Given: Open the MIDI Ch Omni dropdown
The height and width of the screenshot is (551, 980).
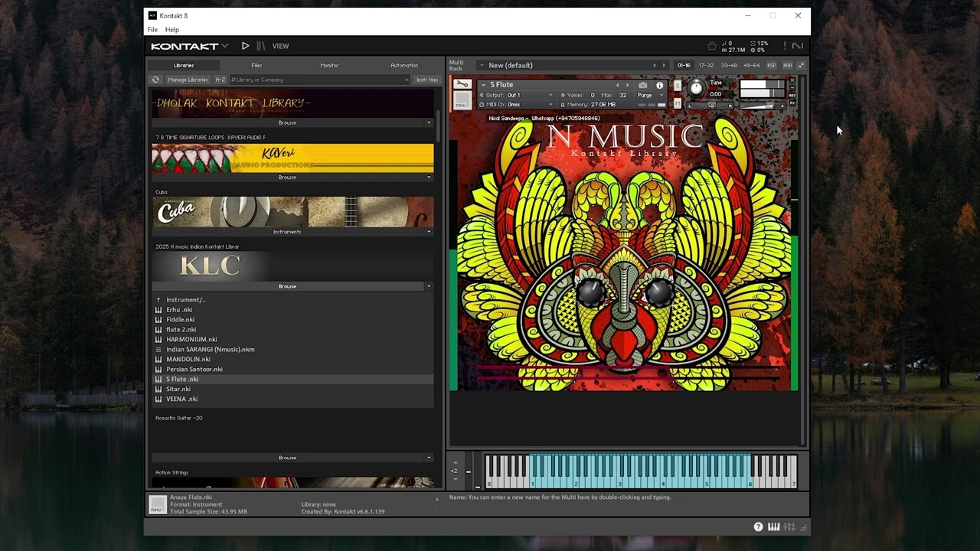Looking at the screenshot, I should pyautogui.click(x=515, y=104).
